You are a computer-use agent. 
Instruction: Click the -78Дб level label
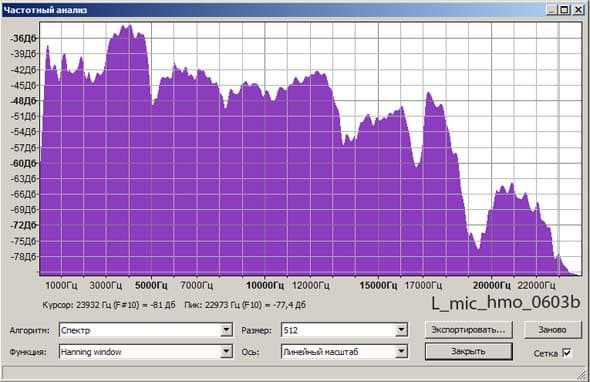point(24,257)
